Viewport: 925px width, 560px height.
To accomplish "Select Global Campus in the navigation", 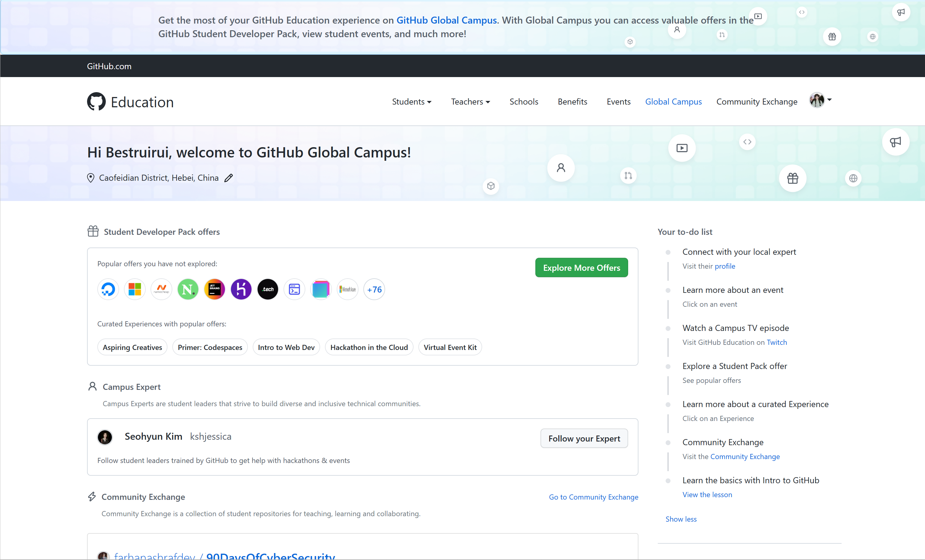I will pyautogui.click(x=673, y=102).
